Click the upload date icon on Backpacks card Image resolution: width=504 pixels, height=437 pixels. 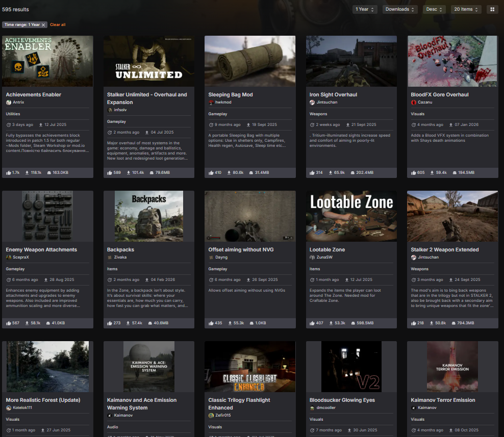point(147,280)
